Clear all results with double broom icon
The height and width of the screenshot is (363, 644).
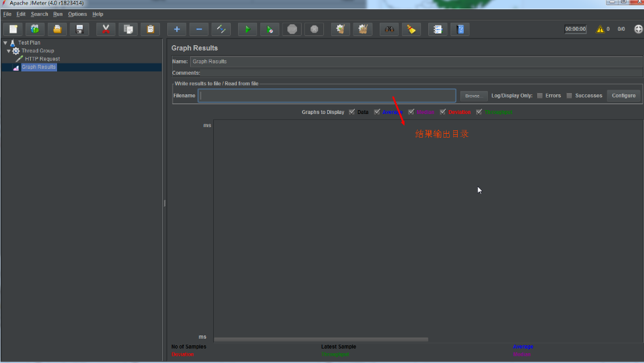[363, 29]
